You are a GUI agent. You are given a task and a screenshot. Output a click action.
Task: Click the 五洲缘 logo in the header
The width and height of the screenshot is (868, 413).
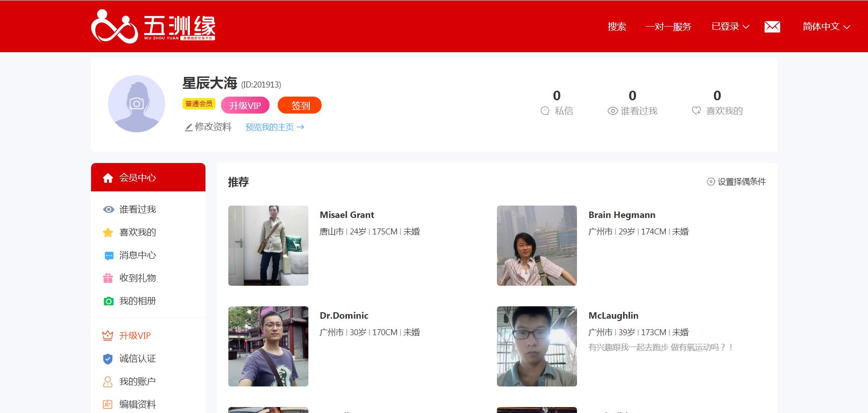153,26
